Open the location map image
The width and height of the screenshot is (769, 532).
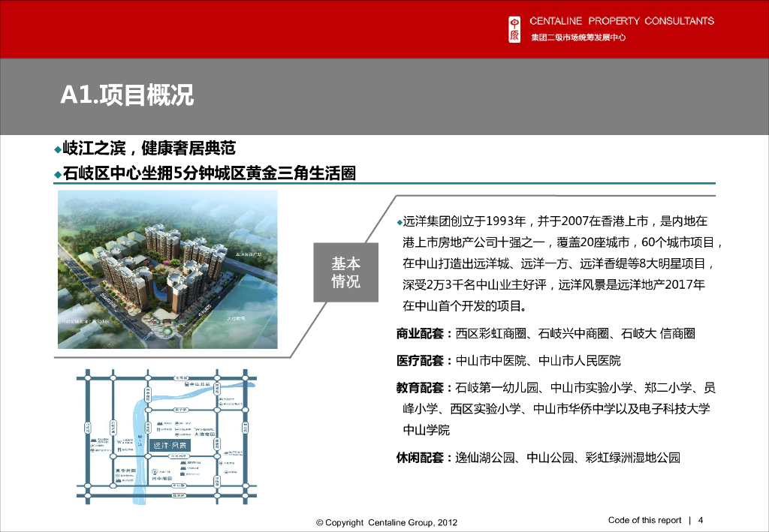(167, 437)
